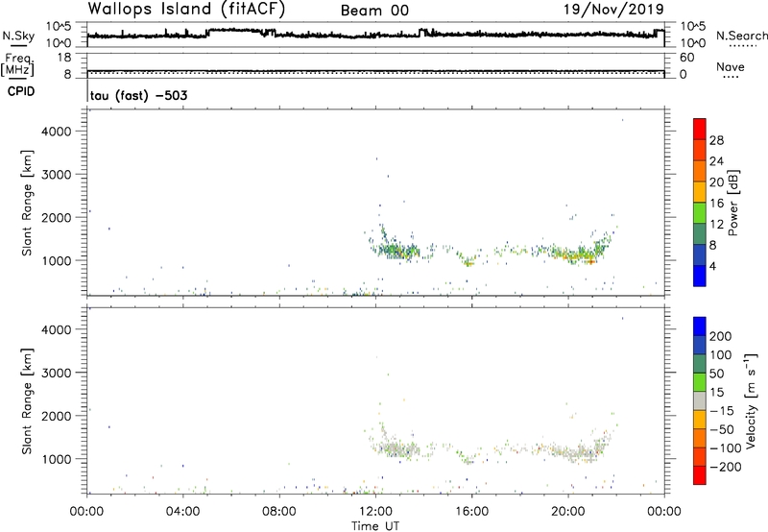The width and height of the screenshot is (768, 532).
Task: Click the '16:00' time axis label
Action: coord(471,512)
